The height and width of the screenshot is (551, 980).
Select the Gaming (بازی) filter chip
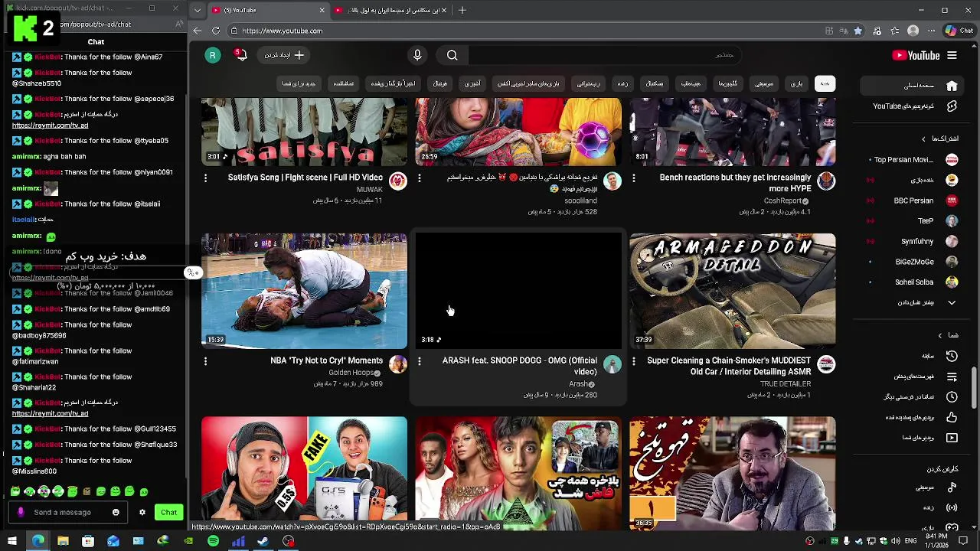(796, 83)
